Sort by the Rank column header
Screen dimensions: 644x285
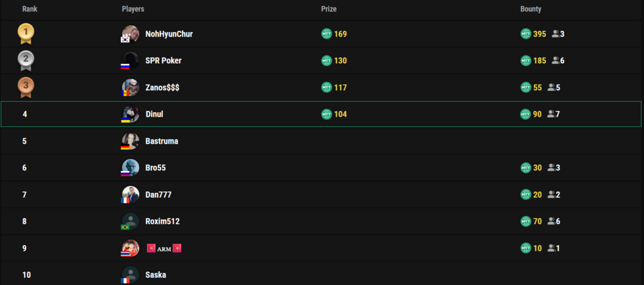click(x=30, y=9)
